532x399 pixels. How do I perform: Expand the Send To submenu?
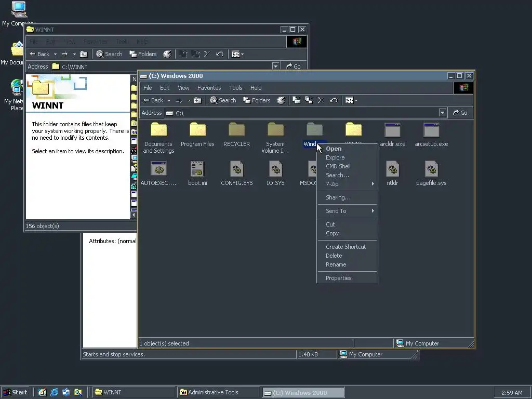(x=347, y=211)
